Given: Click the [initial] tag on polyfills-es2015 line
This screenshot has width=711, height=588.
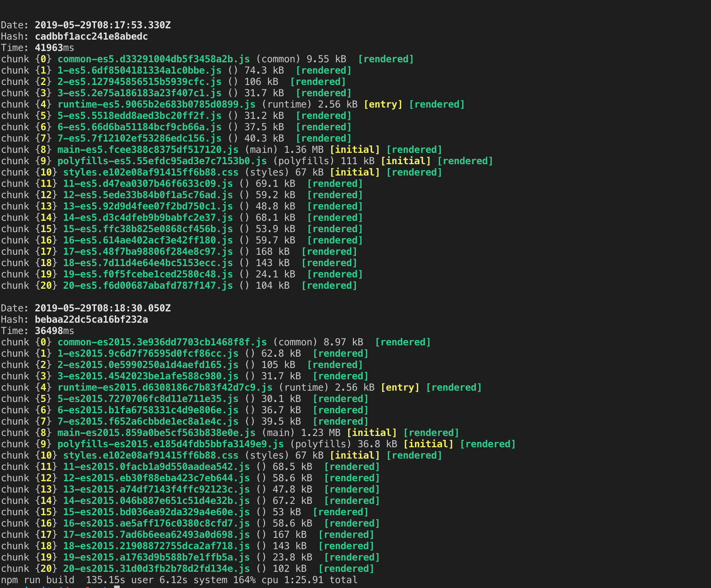Looking at the screenshot, I should (x=429, y=444).
